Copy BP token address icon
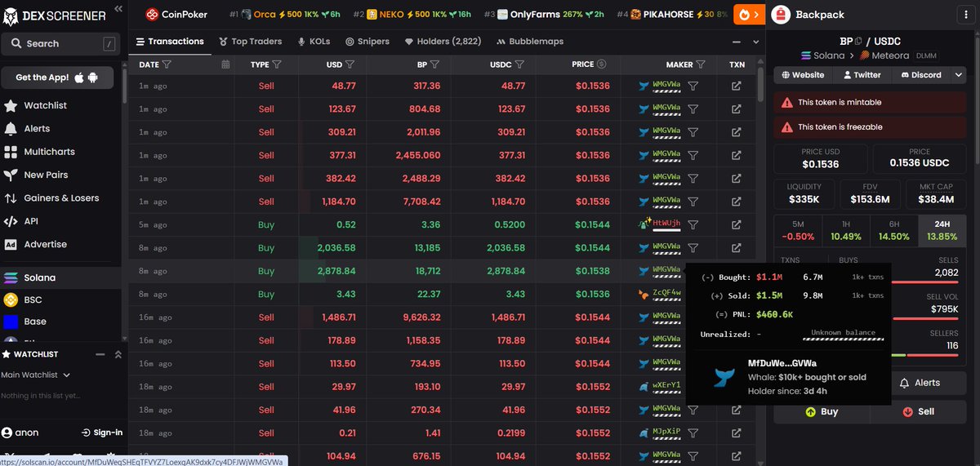The image size is (980, 466). (x=858, y=40)
